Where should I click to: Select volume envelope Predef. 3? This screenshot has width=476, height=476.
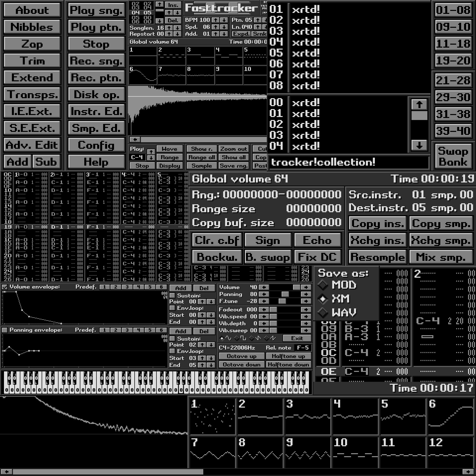click(x=127, y=287)
